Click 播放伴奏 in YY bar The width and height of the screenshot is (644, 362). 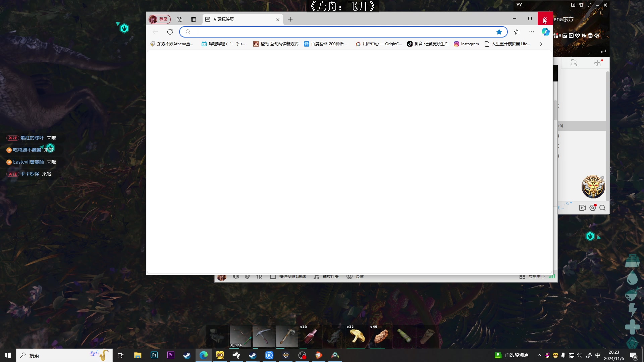pyautogui.click(x=326, y=277)
